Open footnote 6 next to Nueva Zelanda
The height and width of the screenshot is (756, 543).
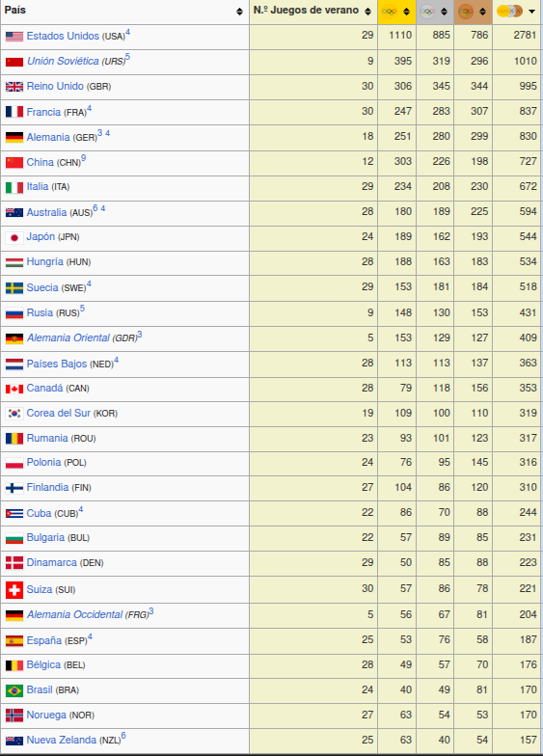123,736
